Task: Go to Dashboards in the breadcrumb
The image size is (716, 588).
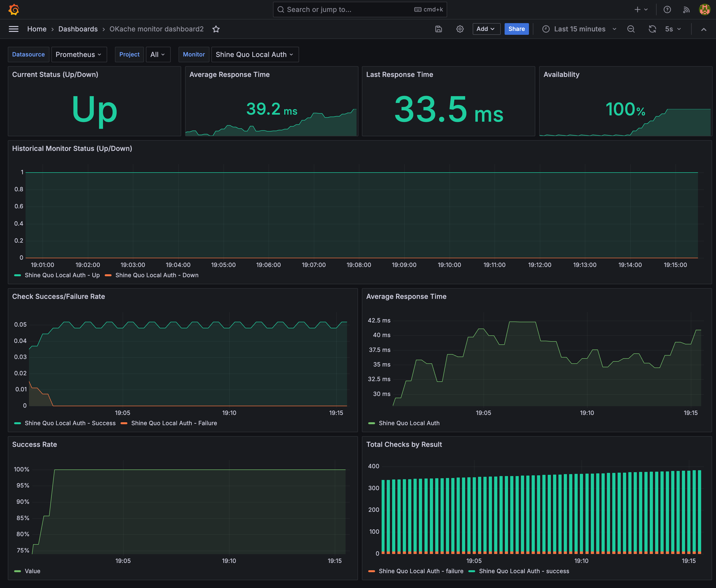Action: [x=78, y=29]
